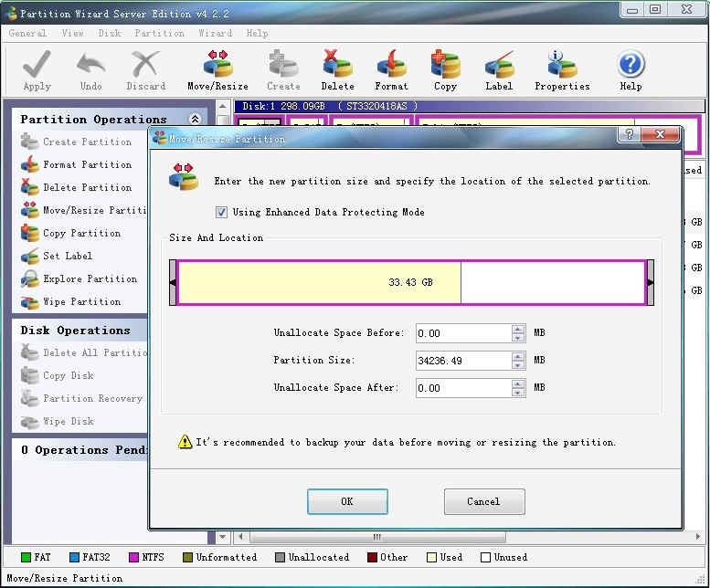Click Move/Resize Partition sidebar item
Viewport: 710px width, 588px height.
[x=84, y=210]
